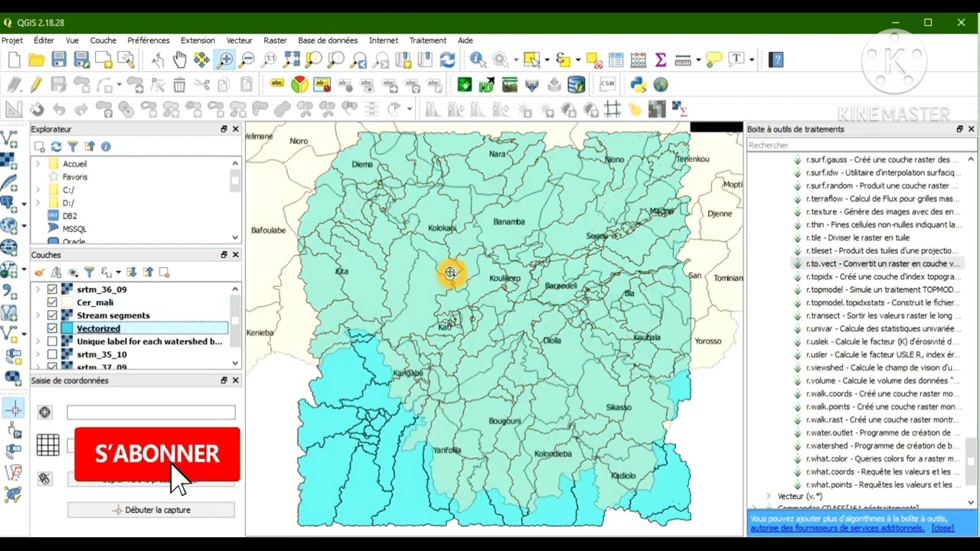Expand the Stream segments layer node
This screenshot has width=980, height=551.
pos(38,315)
